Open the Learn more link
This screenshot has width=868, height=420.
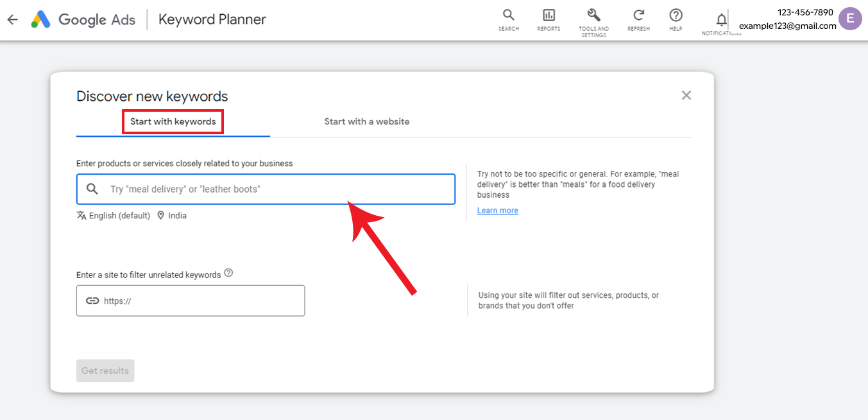[498, 211]
